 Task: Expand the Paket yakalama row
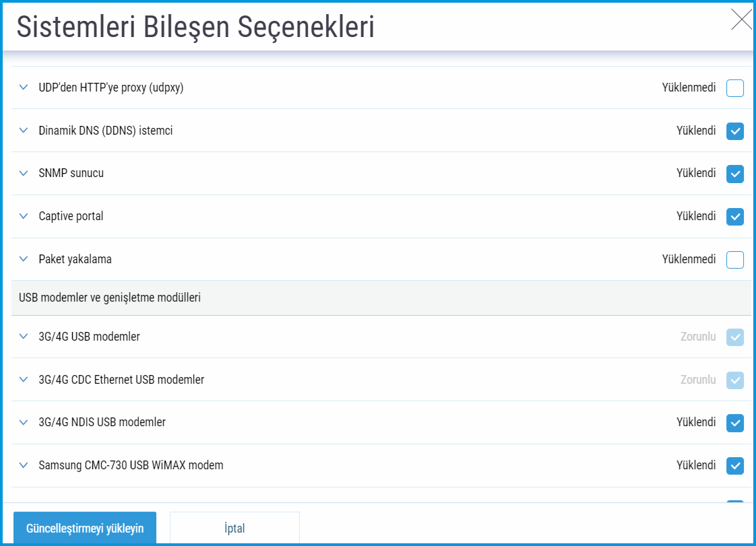pos(24,259)
